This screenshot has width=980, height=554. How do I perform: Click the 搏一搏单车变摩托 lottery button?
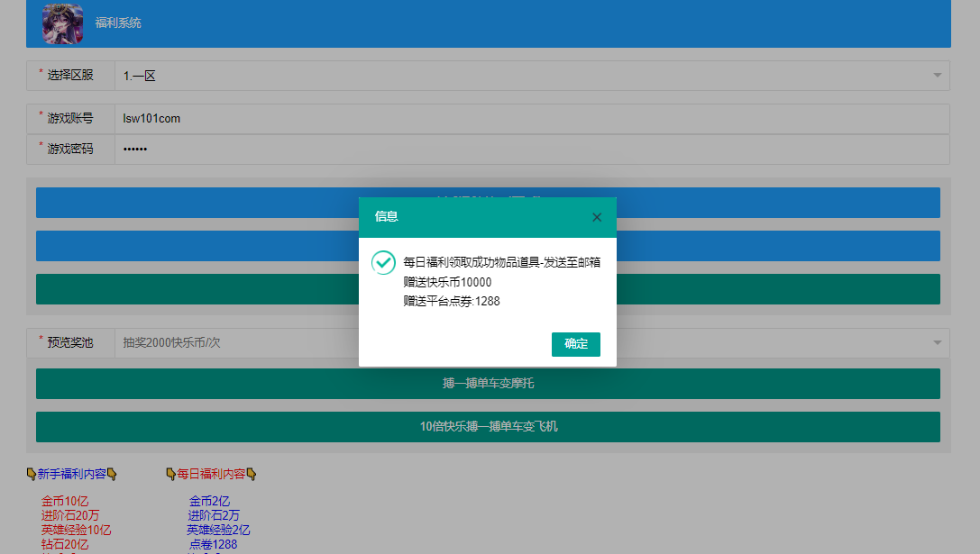coord(487,383)
